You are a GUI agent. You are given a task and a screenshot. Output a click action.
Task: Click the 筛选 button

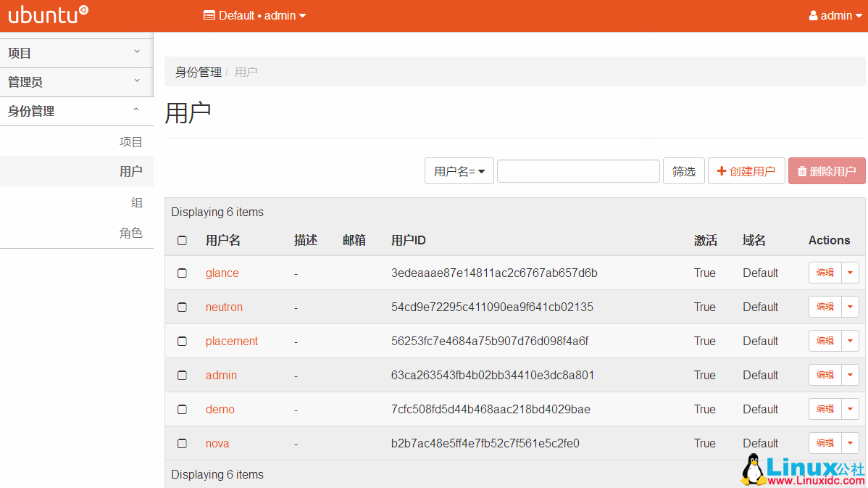click(x=683, y=170)
